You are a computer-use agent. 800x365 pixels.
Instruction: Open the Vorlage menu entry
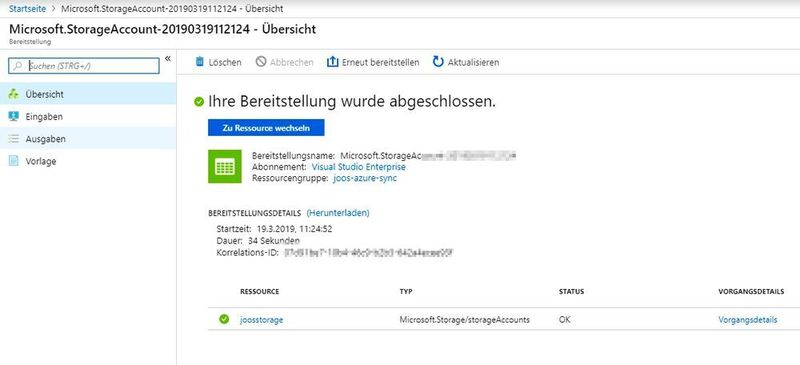(x=88, y=161)
